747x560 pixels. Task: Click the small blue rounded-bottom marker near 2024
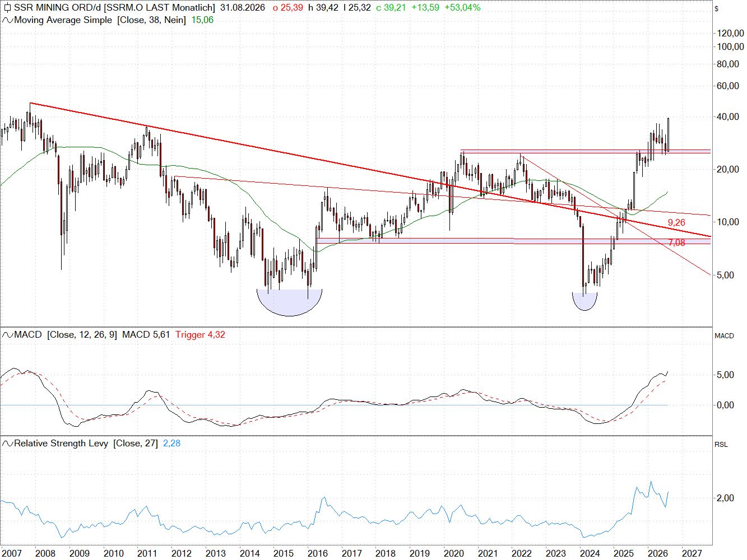coord(584,301)
